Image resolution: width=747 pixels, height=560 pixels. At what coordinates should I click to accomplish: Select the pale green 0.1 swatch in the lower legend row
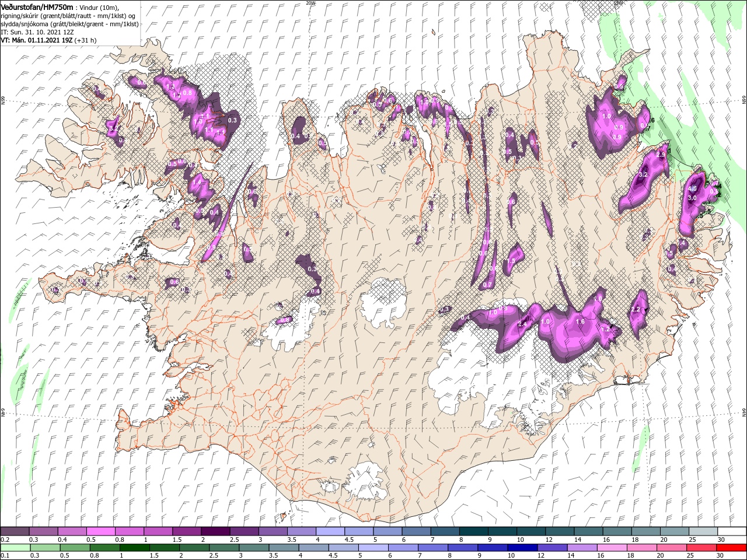coord(15,548)
